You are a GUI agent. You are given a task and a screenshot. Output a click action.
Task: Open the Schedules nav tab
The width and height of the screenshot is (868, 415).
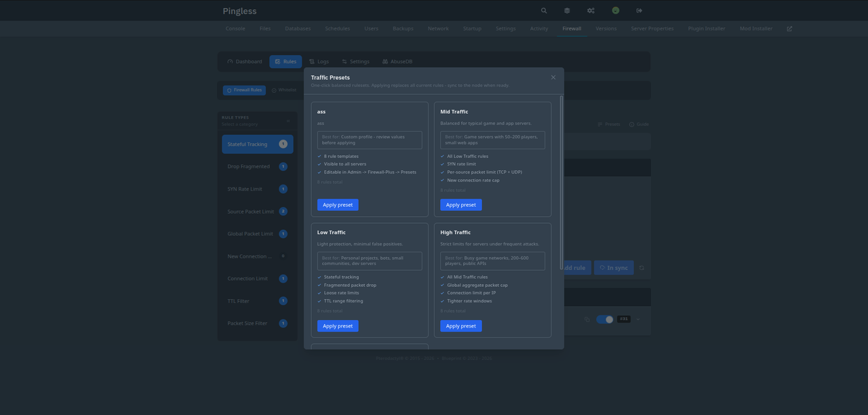coord(338,28)
